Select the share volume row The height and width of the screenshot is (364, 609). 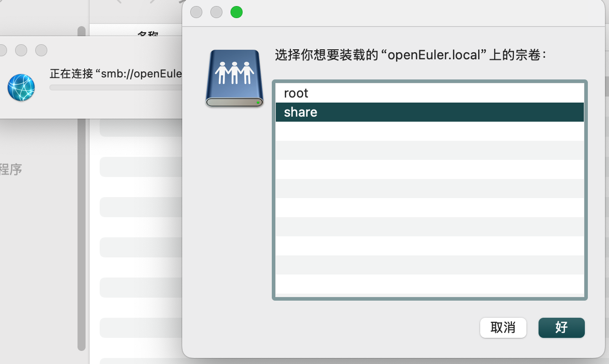click(429, 112)
